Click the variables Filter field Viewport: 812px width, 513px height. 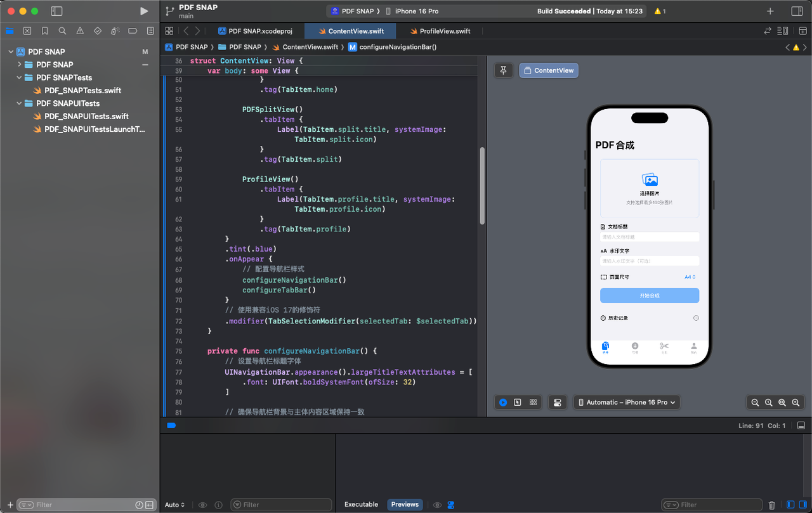(x=281, y=505)
